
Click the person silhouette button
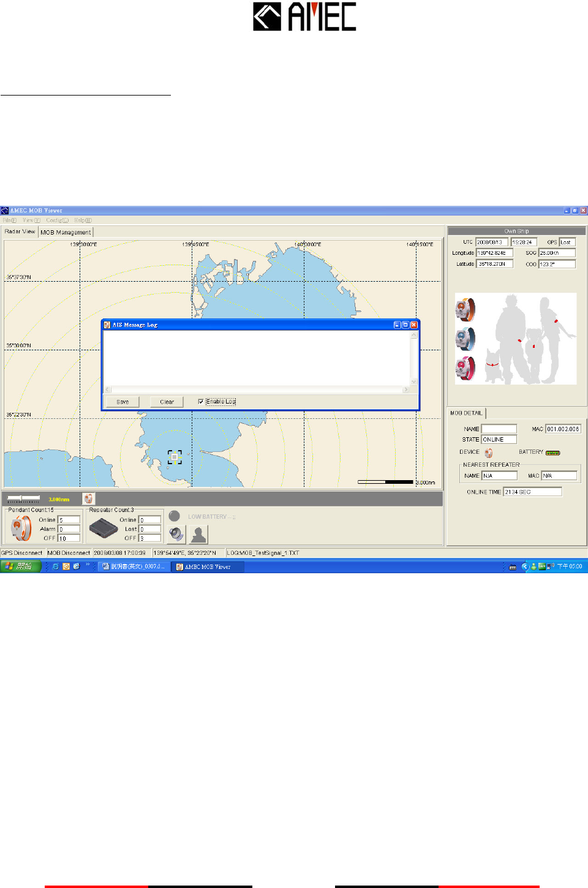198,535
